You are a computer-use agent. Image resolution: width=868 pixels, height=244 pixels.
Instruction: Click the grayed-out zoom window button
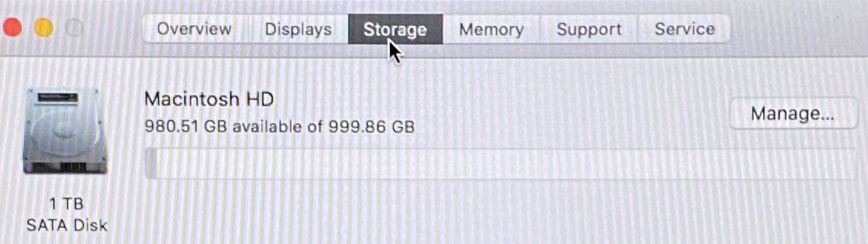[74, 28]
